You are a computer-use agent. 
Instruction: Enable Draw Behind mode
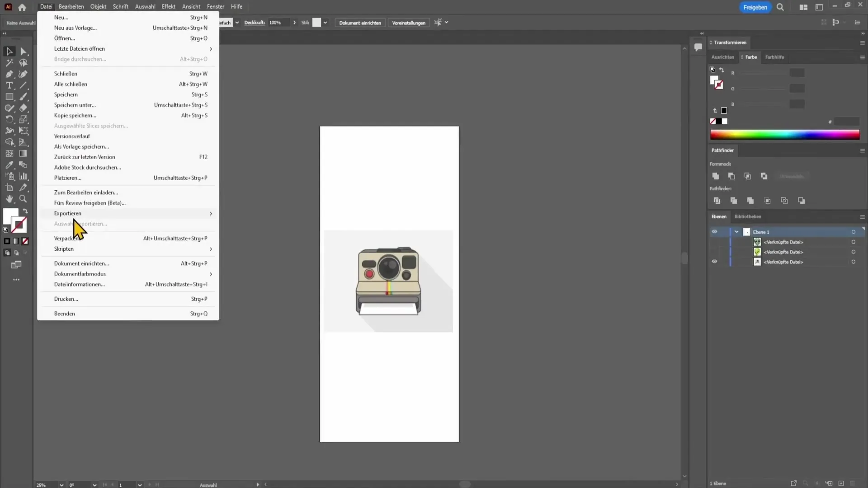[x=16, y=253]
